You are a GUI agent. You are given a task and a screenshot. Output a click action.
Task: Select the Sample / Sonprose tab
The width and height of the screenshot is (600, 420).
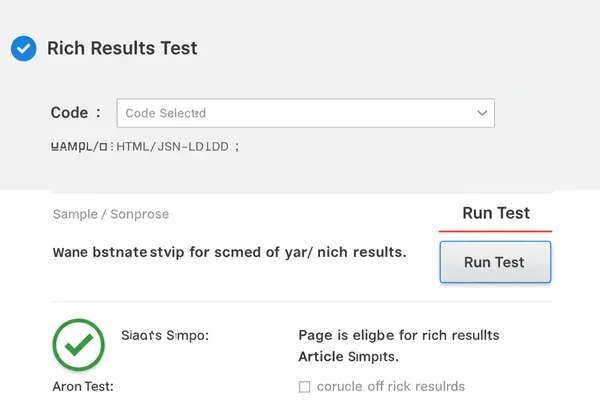[x=110, y=214]
